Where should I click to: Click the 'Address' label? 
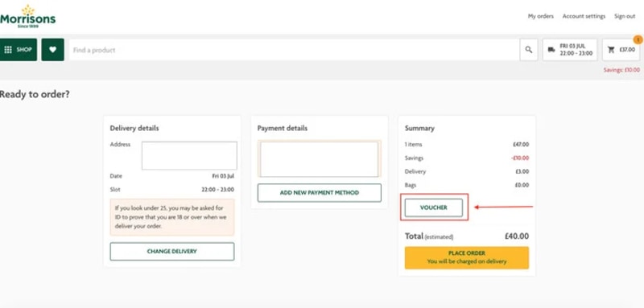pos(120,145)
